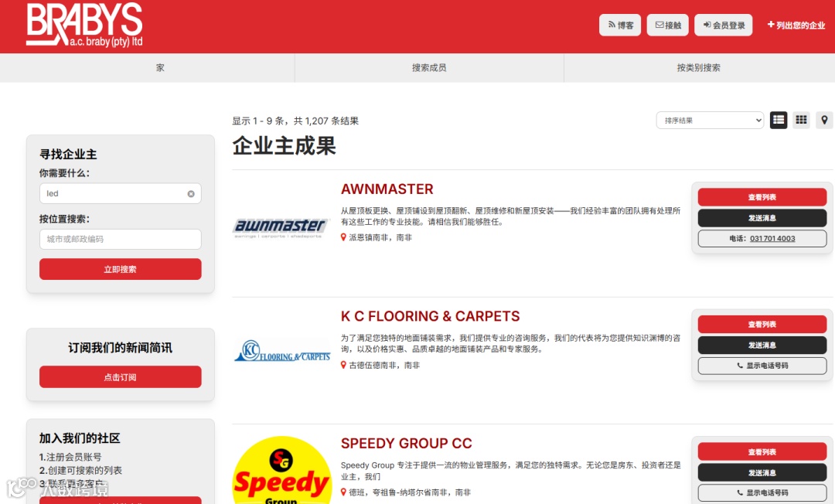View listing for Speedy Group CC

click(x=762, y=452)
